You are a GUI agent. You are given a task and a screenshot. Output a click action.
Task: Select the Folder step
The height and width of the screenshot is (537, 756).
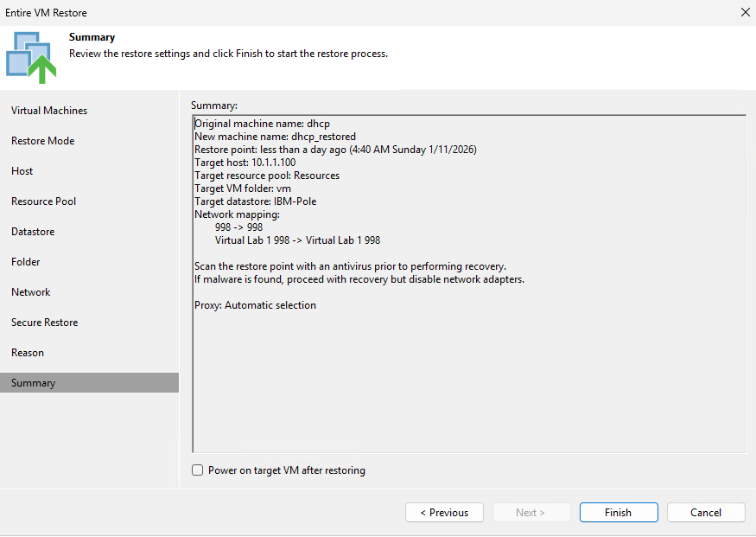pyautogui.click(x=26, y=261)
